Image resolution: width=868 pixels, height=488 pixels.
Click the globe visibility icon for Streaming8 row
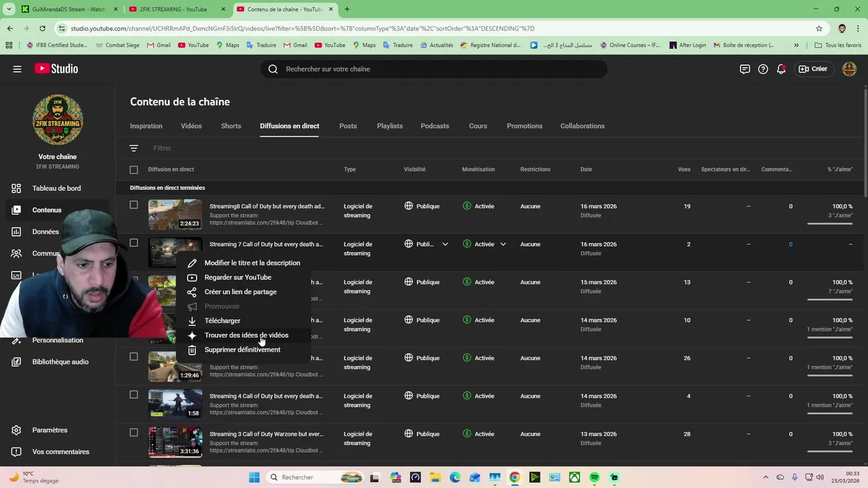click(x=408, y=205)
